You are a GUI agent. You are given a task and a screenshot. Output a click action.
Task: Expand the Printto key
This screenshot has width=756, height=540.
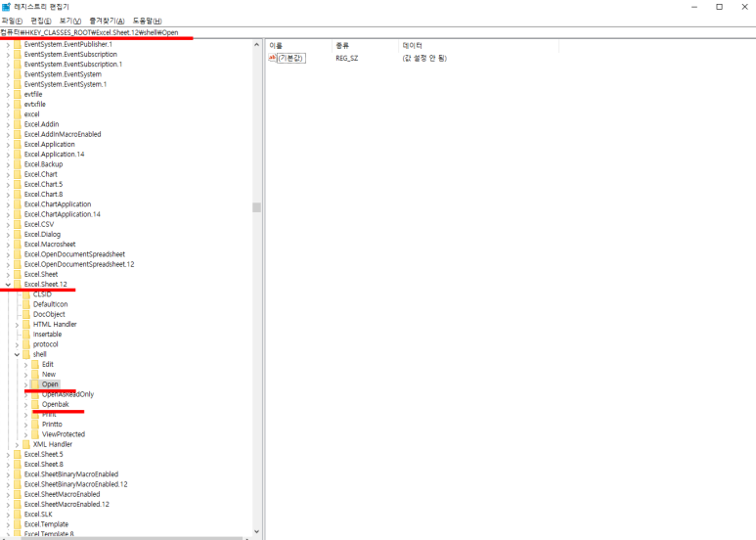[x=25, y=425]
